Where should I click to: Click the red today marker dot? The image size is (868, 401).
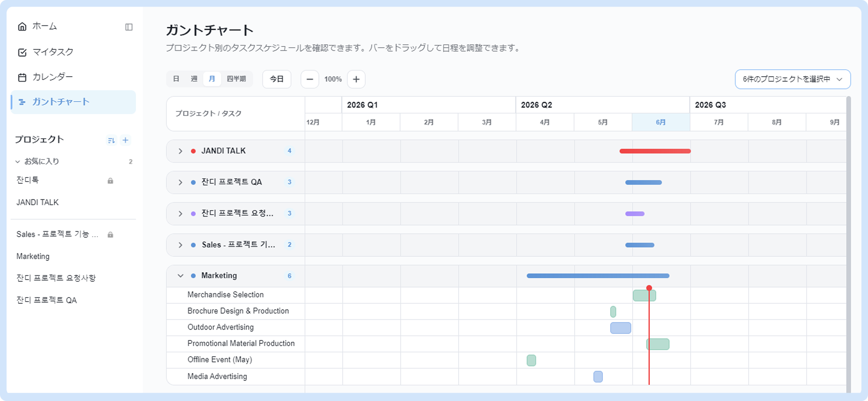649,288
